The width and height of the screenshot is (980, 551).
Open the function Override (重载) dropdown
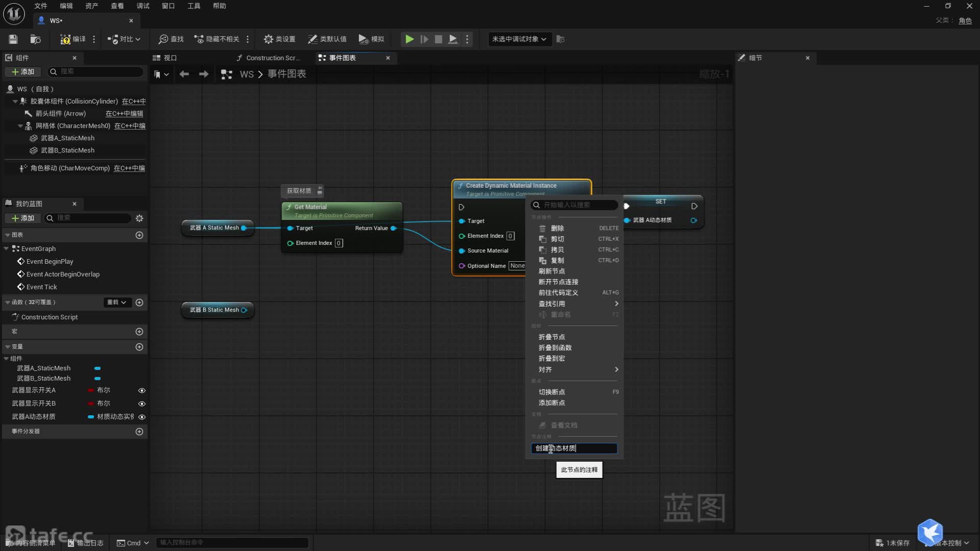coord(117,303)
